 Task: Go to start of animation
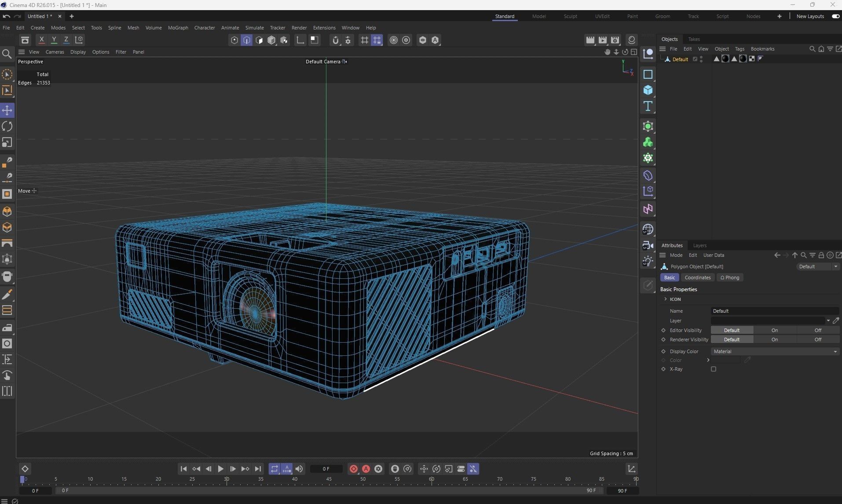183,469
